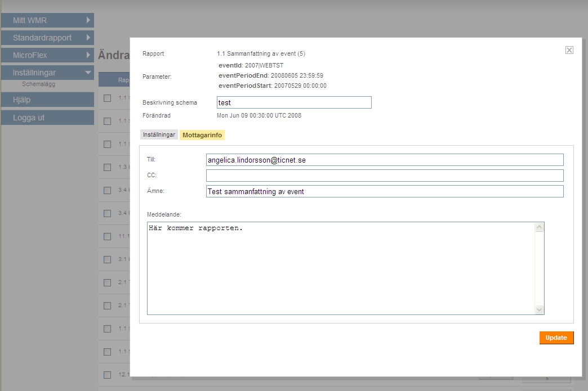Open the MicroFlex menu
Screen dimensions: 588x391
click(47, 55)
